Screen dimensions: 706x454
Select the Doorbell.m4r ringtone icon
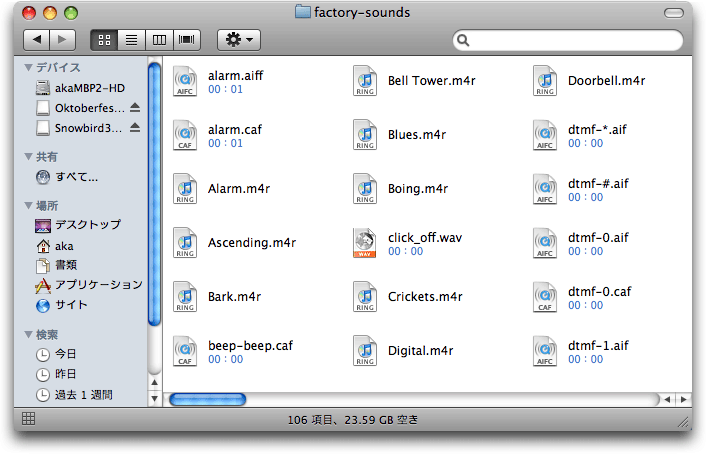click(545, 81)
